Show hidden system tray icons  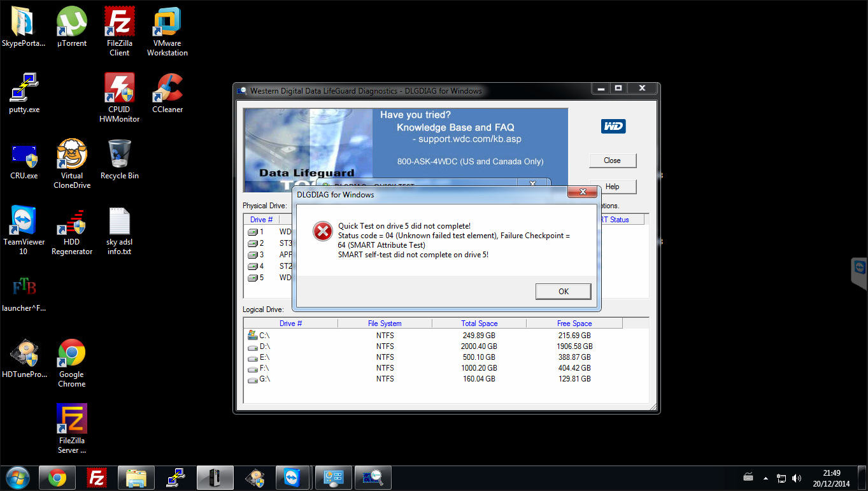click(x=765, y=478)
